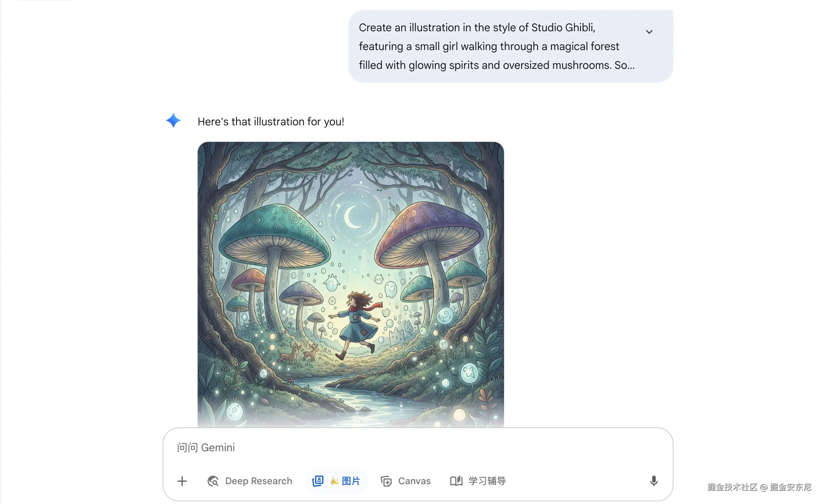The image size is (824, 504).
Task: Click the "Here's that illustration for you!" reply text
Action: tap(271, 122)
